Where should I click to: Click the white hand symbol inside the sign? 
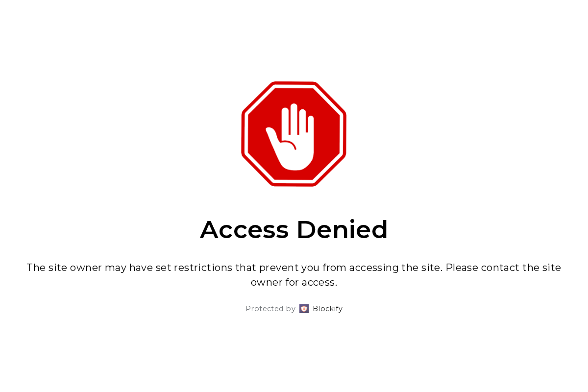(290, 137)
